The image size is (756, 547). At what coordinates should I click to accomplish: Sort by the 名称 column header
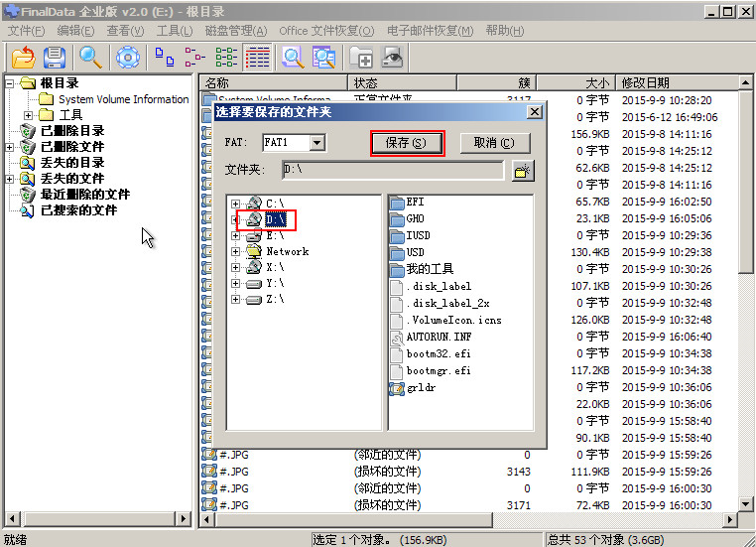274,83
